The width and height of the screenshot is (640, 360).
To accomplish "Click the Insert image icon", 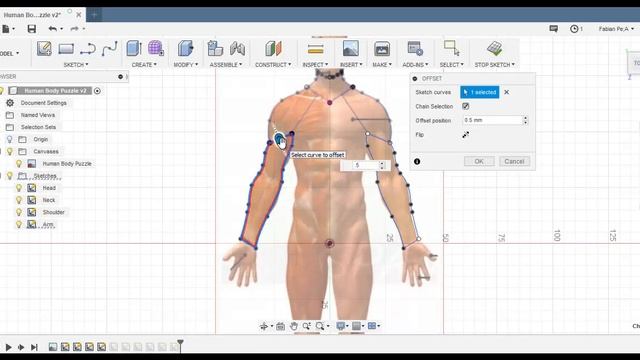I will tap(351, 49).
